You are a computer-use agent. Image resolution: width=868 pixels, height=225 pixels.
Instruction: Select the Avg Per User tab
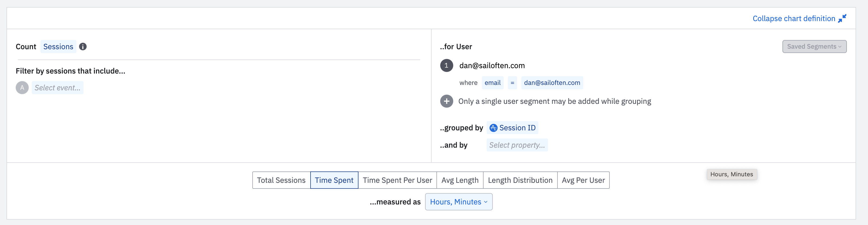[583, 180]
